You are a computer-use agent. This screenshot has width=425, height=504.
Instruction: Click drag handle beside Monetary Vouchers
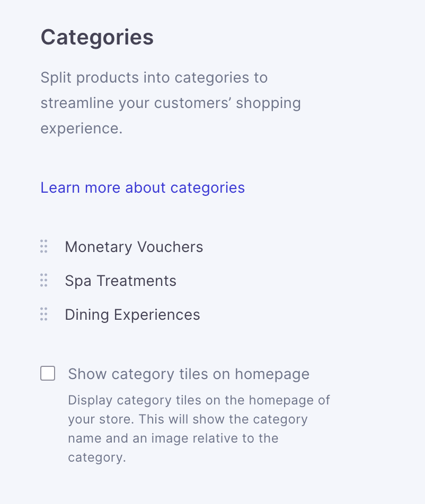point(44,247)
